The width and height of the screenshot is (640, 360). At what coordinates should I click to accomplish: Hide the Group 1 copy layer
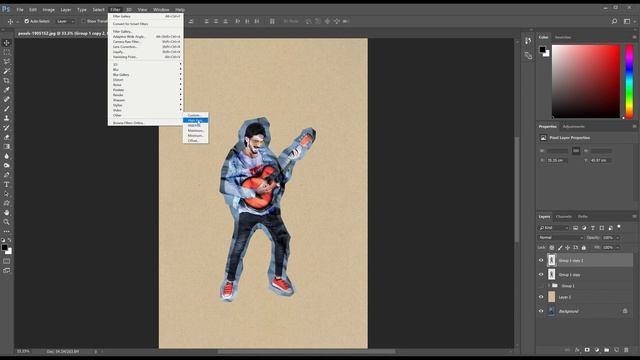pyautogui.click(x=541, y=275)
